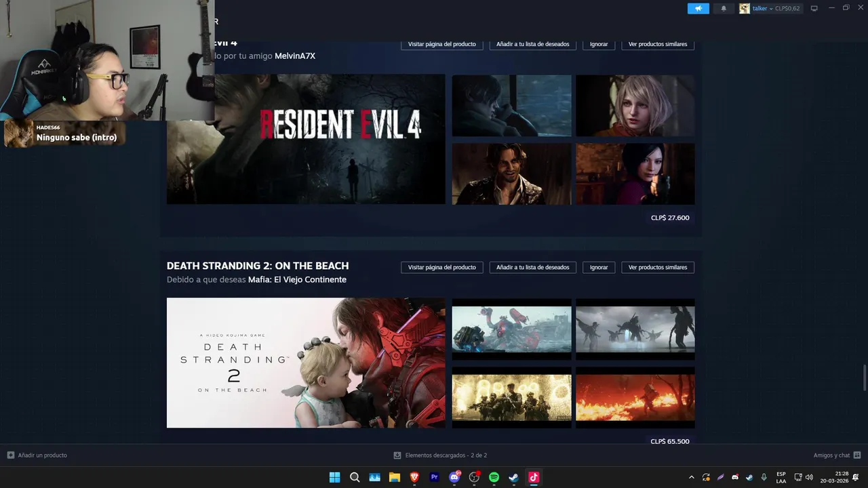
Task: Change ESP LAA keyboard language
Action: coord(781,477)
